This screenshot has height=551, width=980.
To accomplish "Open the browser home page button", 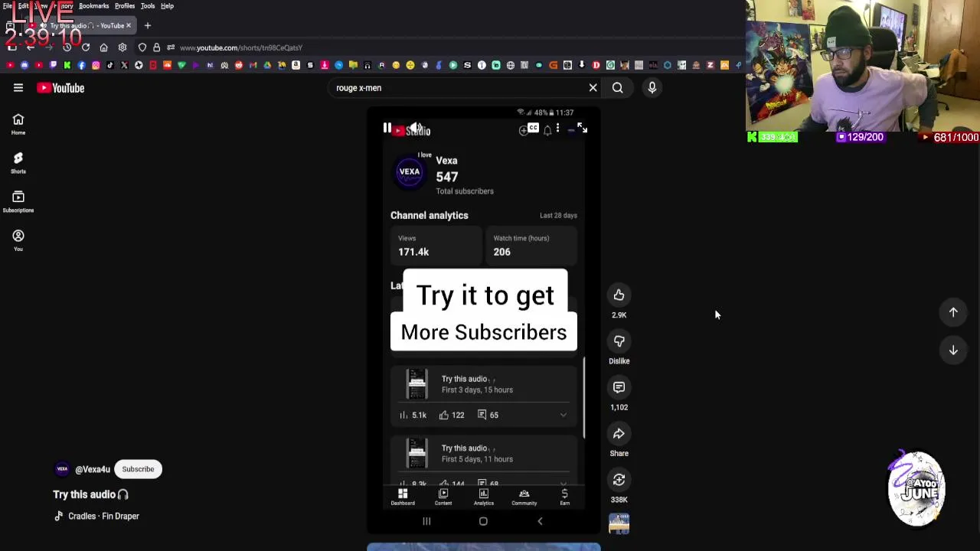I will click(x=103, y=47).
